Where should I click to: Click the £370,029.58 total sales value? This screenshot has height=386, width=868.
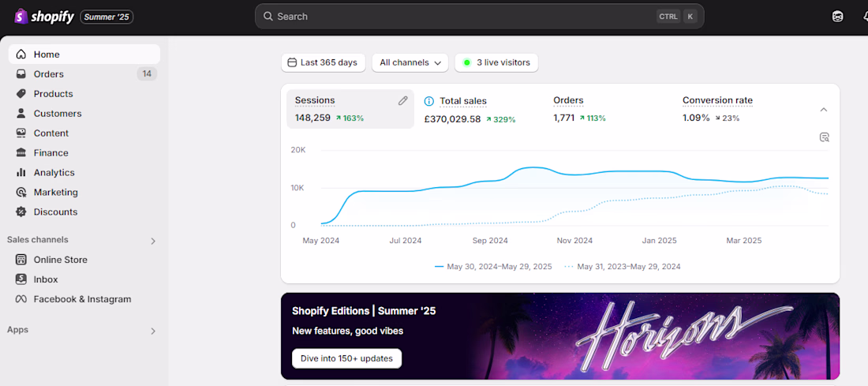coord(452,118)
